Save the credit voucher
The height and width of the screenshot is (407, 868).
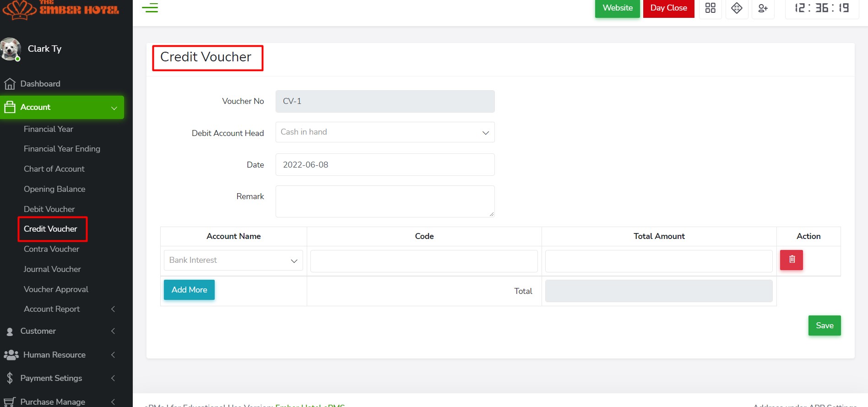click(824, 326)
